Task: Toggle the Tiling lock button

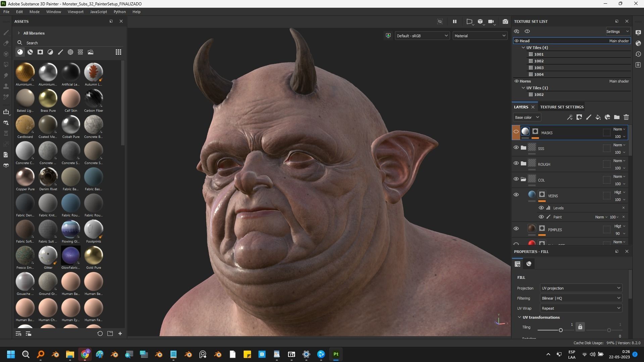Action: coord(580,327)
